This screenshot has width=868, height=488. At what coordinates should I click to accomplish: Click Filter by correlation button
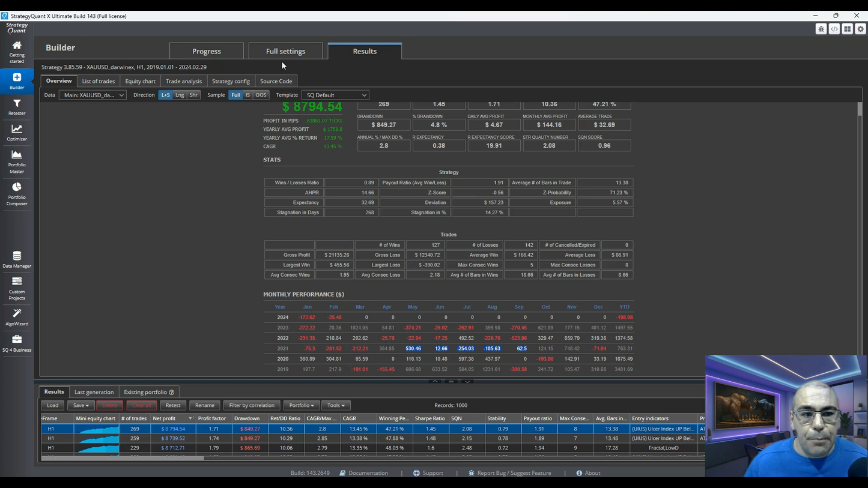click(252, 405)
